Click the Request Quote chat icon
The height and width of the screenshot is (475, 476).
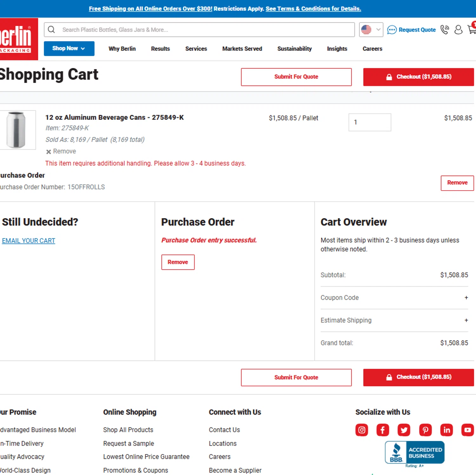click(392, 30)
